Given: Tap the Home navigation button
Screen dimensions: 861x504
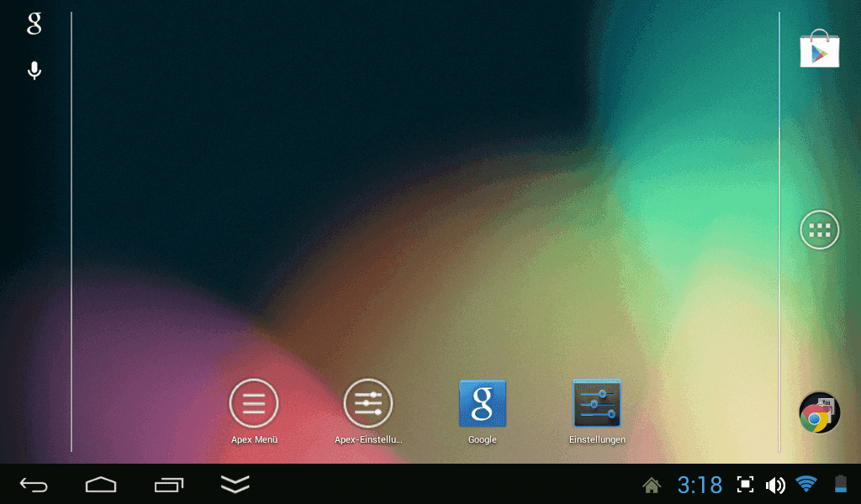Looking at the screenshot, I should (x=101, y=485).
